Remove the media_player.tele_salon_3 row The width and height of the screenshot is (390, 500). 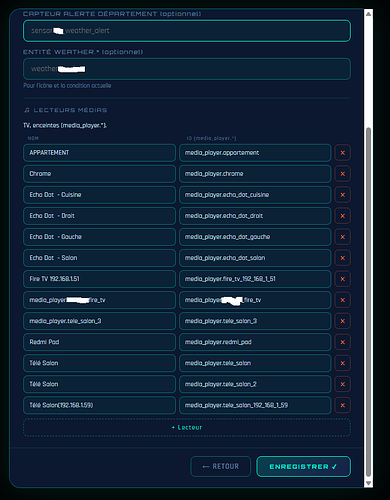342,321
